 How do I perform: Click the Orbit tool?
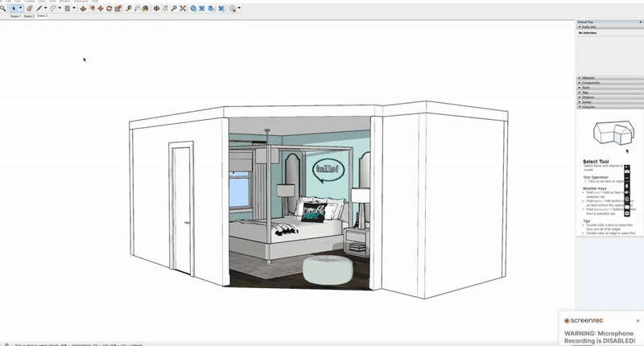[158, 8]
